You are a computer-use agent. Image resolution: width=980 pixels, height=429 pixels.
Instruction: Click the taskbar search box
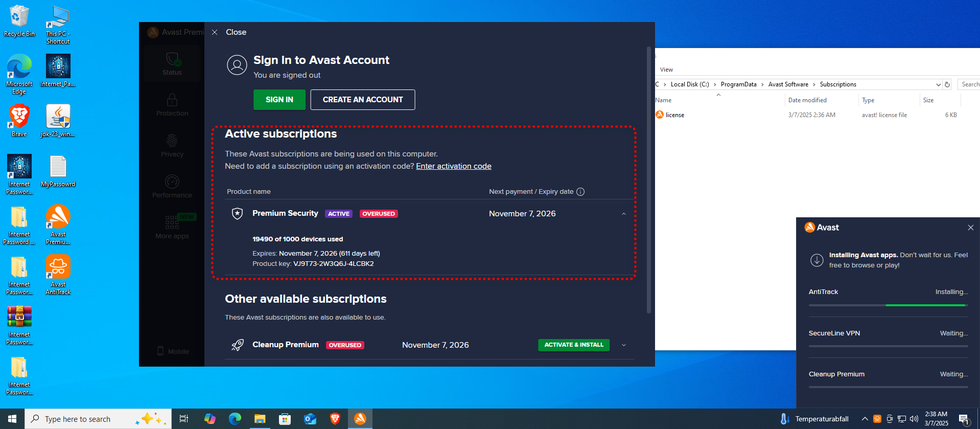[98, 419]
